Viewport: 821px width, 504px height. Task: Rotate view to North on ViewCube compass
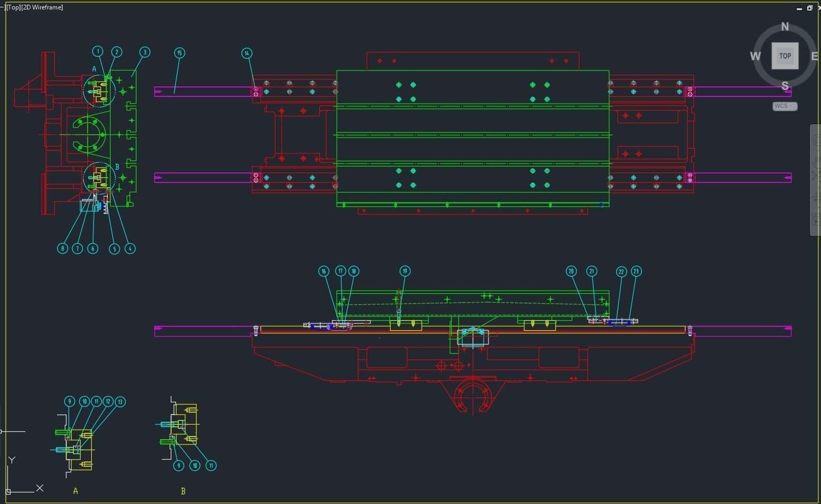pos(785,27)
